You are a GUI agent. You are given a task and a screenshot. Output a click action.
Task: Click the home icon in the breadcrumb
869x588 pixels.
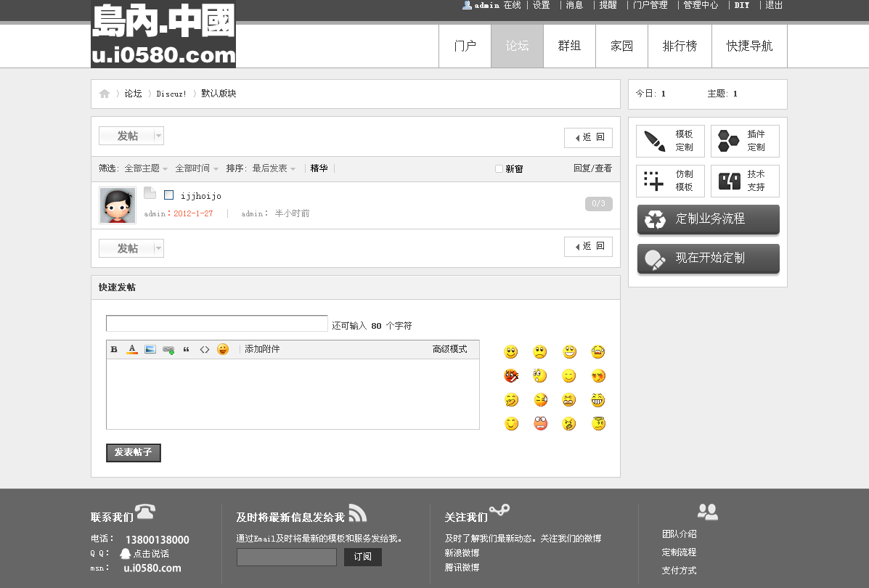point(104,94)
